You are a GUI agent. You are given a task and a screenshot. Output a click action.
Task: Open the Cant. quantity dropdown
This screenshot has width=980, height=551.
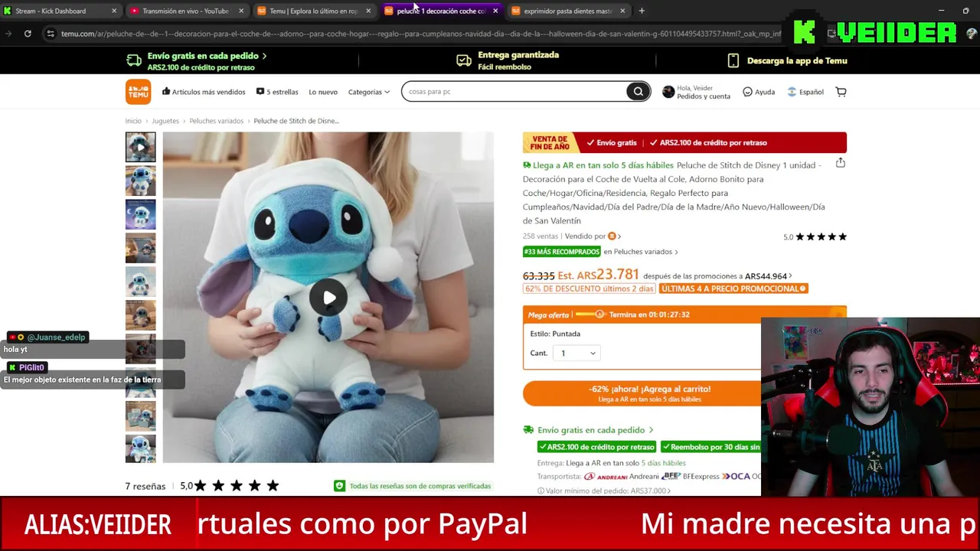[x=578, y=353]
